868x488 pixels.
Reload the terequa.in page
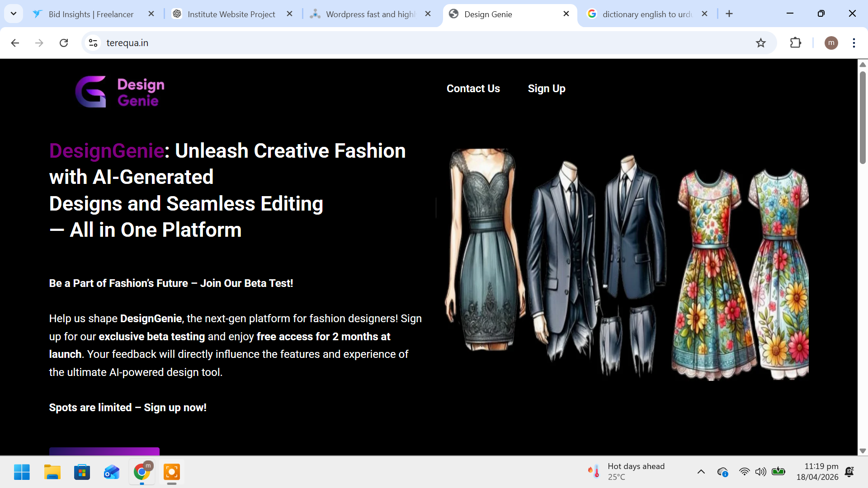64,43
